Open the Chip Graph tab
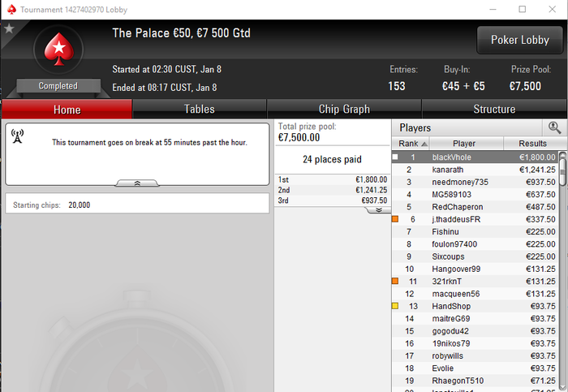Viewport: 568px width, 392px height. pyautogui.click(x=344, y=109)
